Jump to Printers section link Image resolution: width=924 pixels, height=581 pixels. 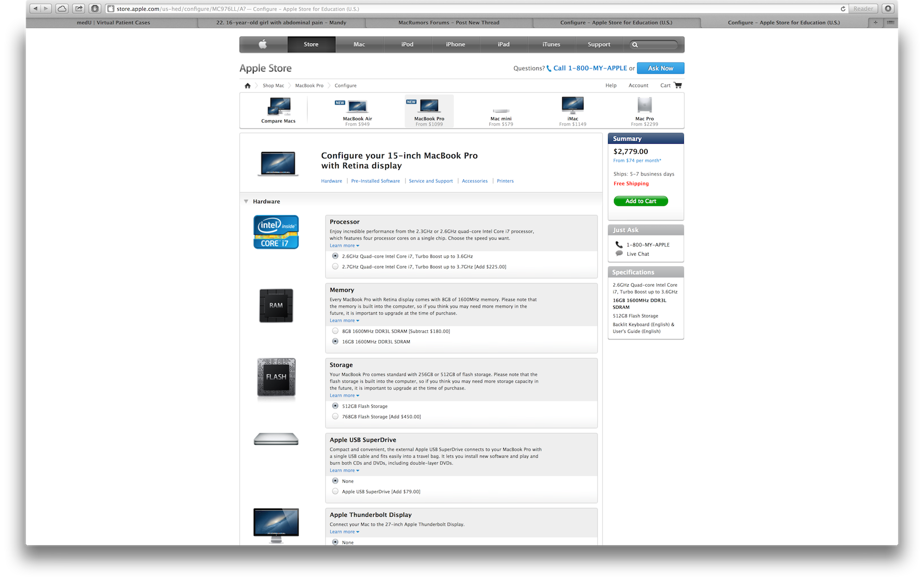coord(505,181)
